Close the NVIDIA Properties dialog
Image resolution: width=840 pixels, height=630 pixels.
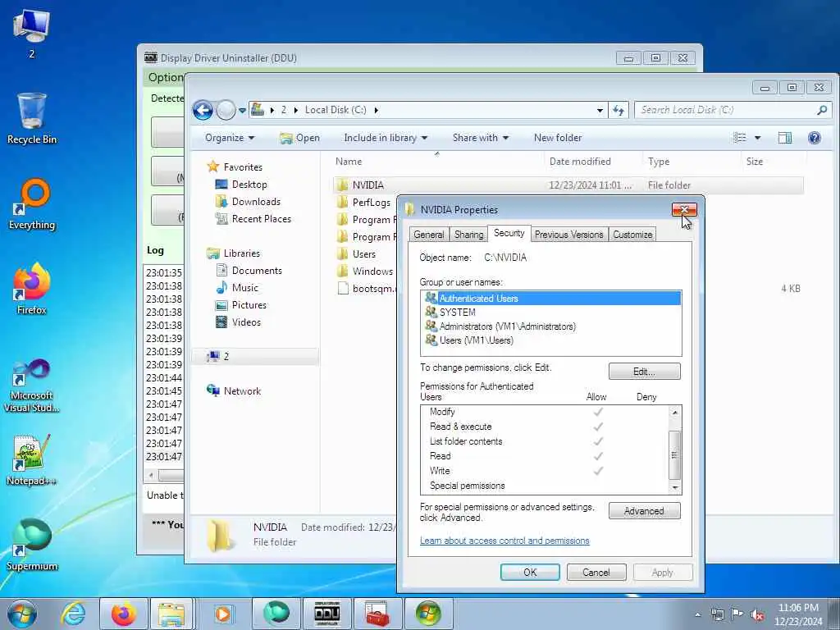(684, 210)
